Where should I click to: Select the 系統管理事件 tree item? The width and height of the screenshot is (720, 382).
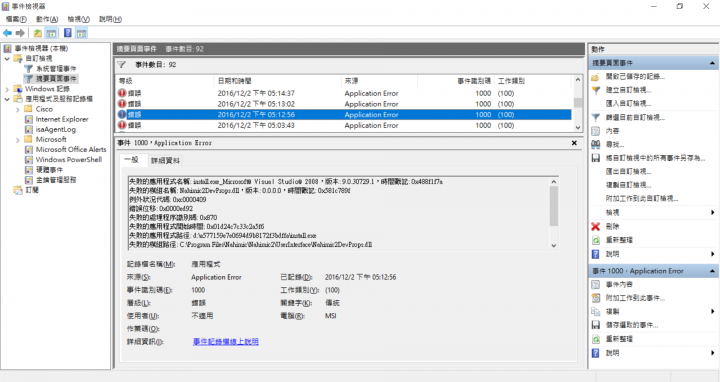pyautogui.click(x=56, y=69)
